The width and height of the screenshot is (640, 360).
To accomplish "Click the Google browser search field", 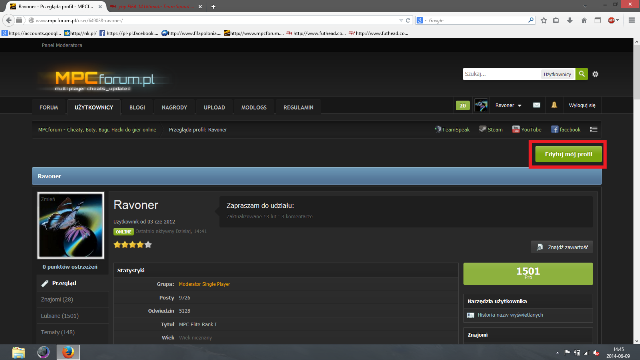I will pyautogui.click(x=476, y=20).
